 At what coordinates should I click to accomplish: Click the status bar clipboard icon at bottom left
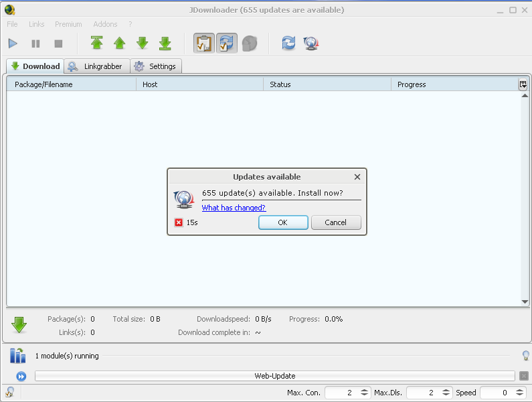pos(10,392)
